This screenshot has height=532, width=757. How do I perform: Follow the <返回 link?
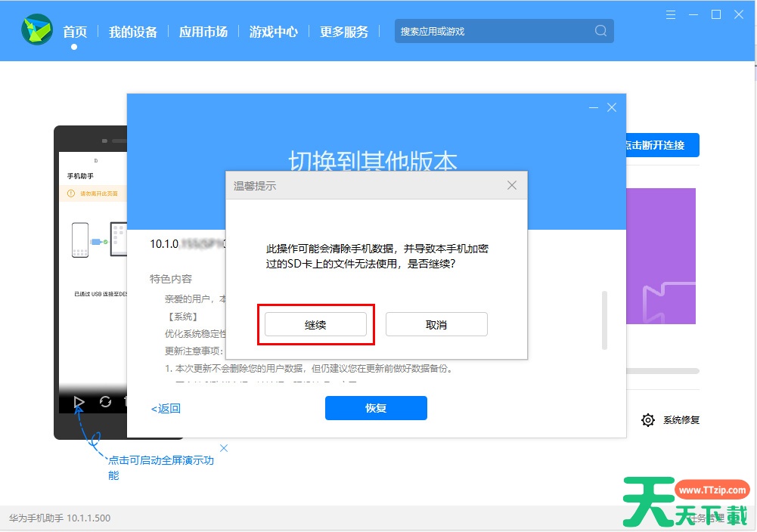coord(165,408)
